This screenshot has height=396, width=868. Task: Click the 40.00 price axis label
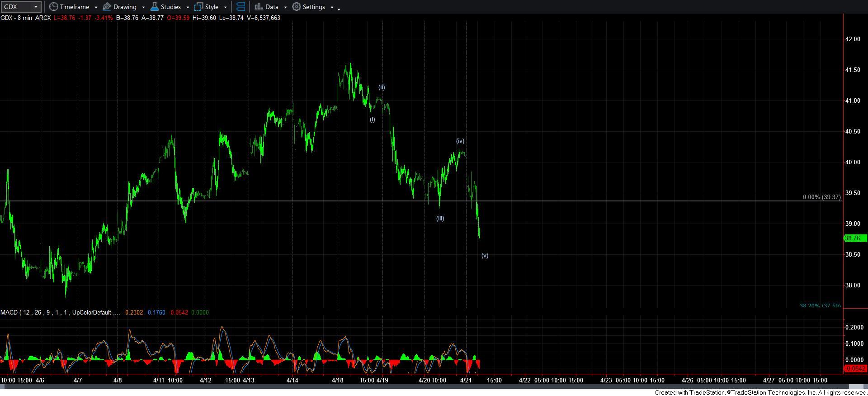pos(853,162)
